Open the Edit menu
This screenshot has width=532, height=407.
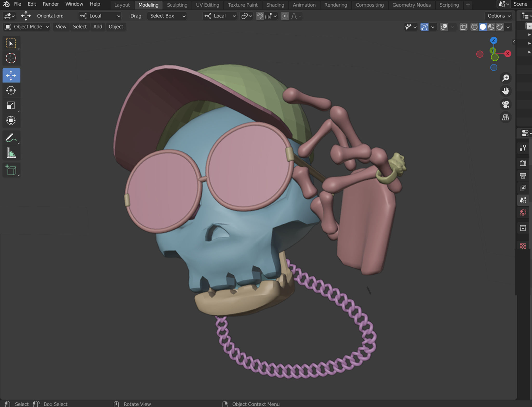coord(32,4)
